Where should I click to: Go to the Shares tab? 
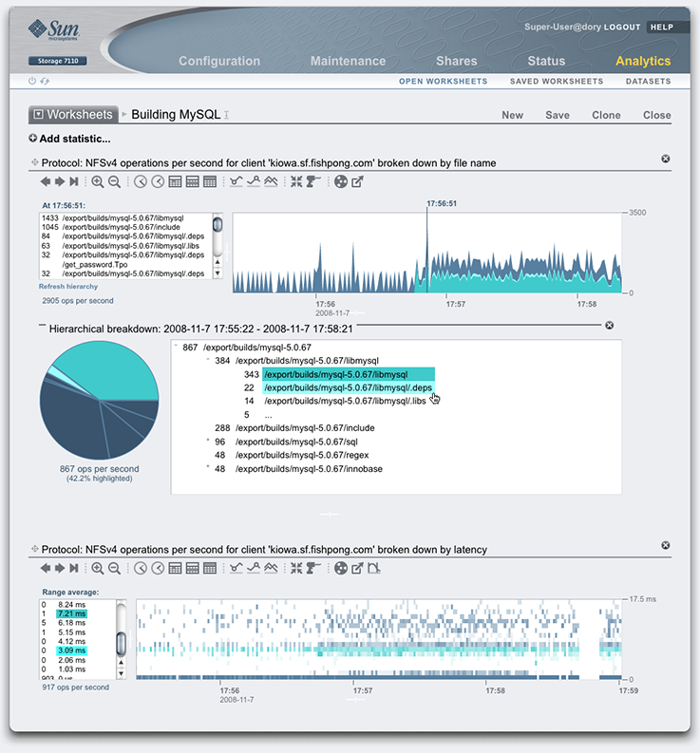click(457, 61)
